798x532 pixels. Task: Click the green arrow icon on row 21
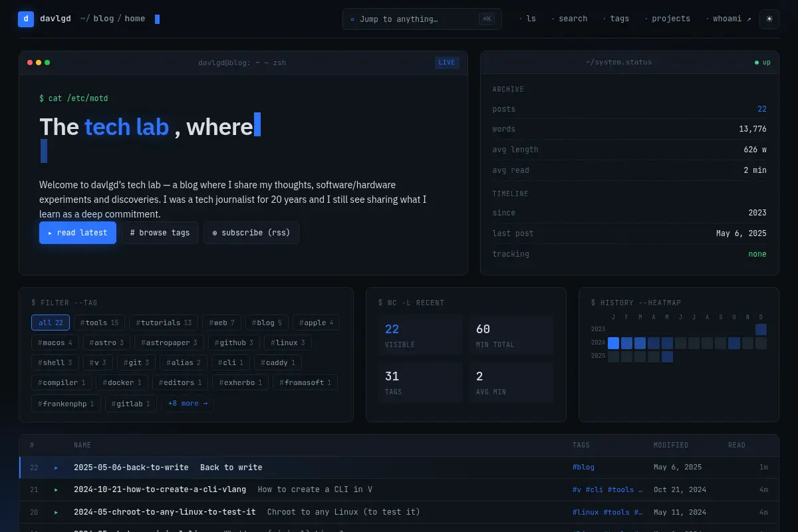pos(56,489)
